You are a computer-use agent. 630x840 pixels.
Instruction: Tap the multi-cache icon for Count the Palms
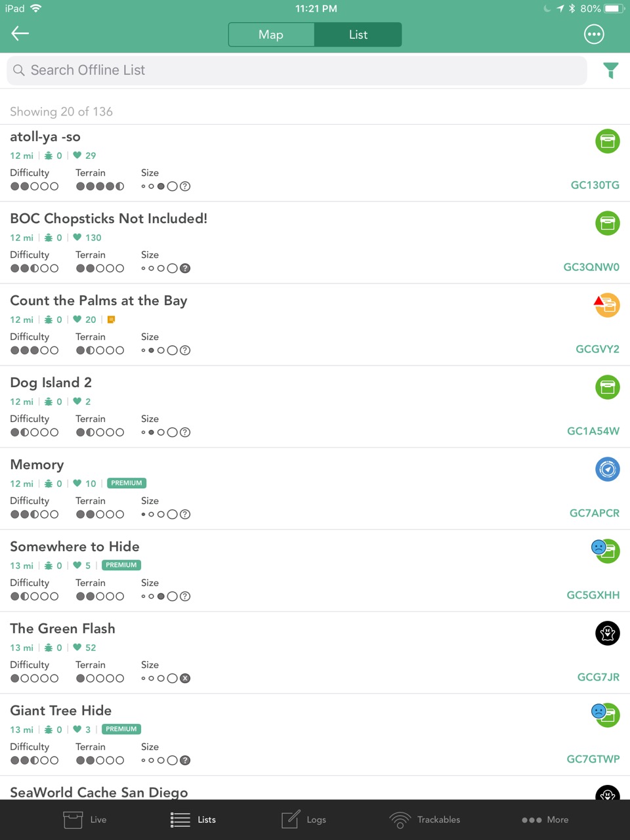607,305
